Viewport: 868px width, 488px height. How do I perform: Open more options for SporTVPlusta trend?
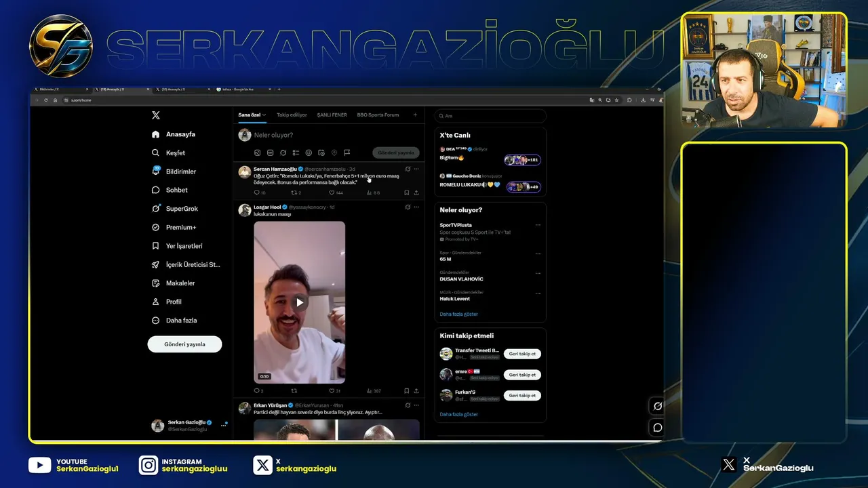(x=538, y=225)
